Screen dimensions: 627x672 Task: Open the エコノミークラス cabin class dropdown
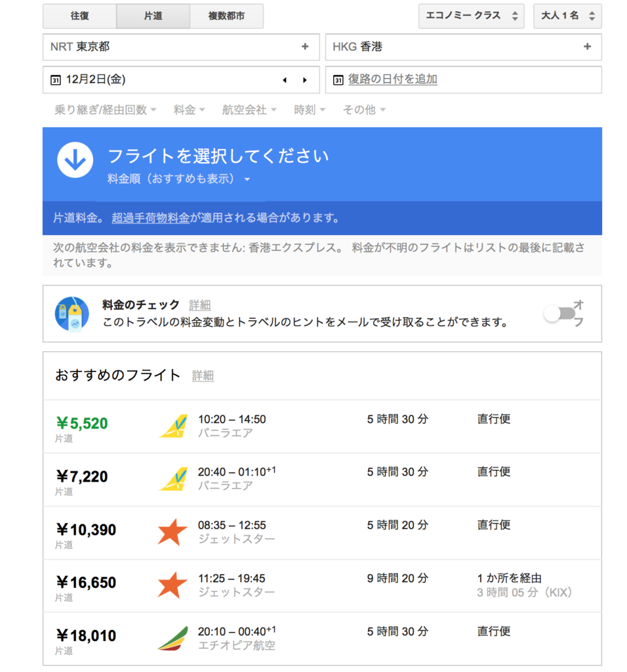pyautogui.click(x=471, y=16)
